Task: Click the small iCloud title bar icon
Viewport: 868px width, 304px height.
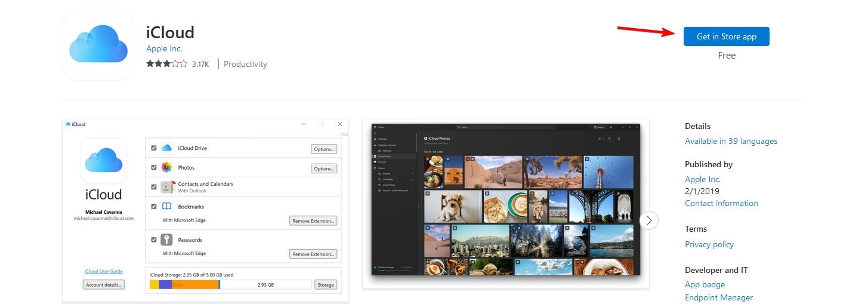Action: tap(68, 124)
